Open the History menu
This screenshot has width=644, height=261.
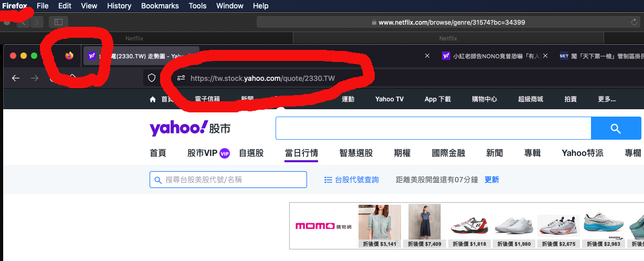[119, 6]
